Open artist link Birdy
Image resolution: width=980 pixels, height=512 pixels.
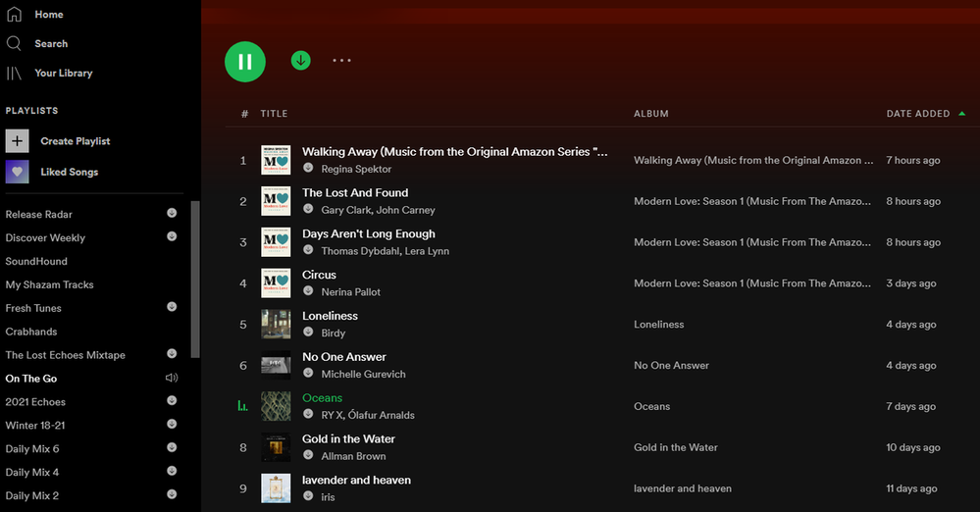coord(334,333)
